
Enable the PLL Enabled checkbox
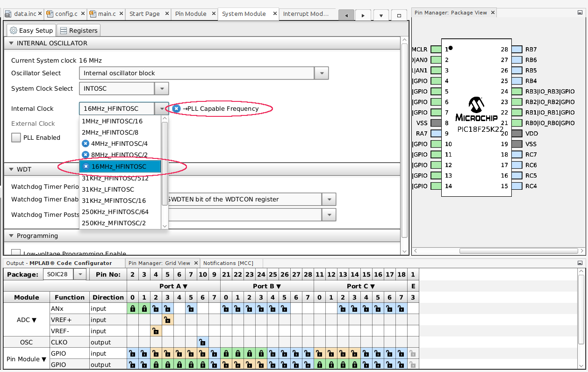point(16,137)
